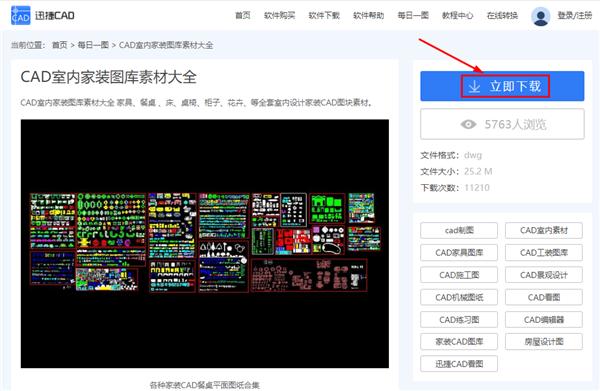Select the CAD练习图 tag
The image size is (600, 391).
[x=459, y=319]
